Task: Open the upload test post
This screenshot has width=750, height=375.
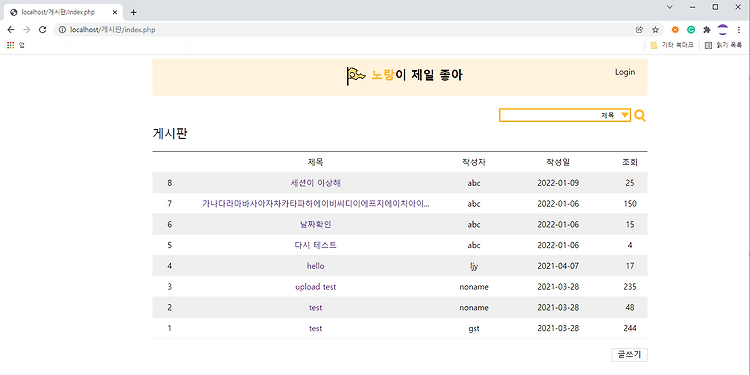Action: (x=316, y=287)
